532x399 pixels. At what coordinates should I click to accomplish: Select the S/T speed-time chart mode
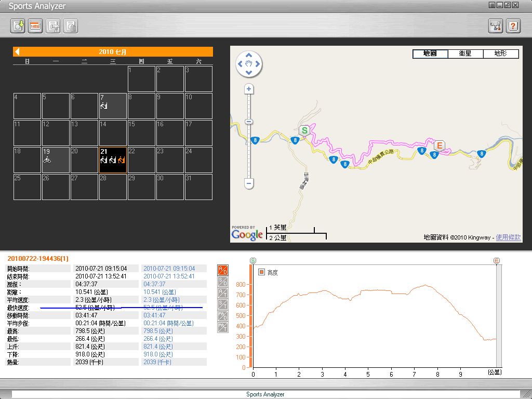pos(222,304)
